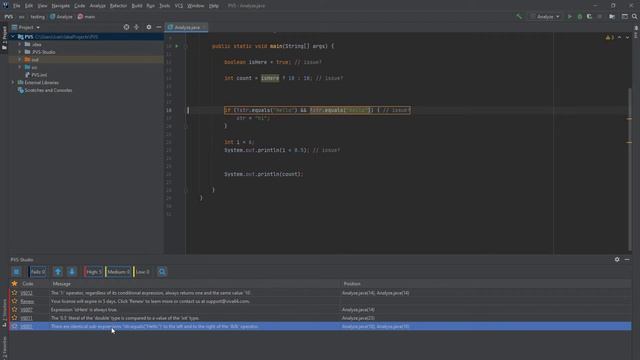Star the 'isHere is always true' warning
The height and width of the screenshot is (360, 640).
point(15,310)
